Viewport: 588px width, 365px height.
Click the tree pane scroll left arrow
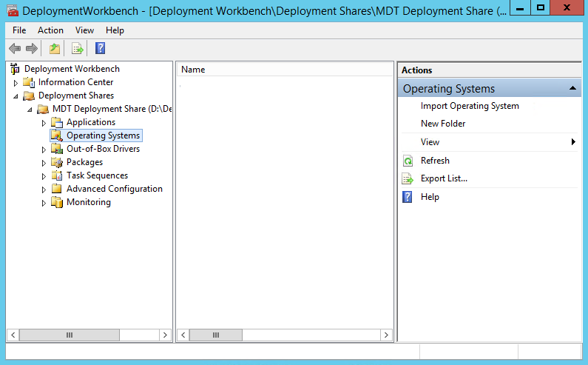click(x=13, y=335)
